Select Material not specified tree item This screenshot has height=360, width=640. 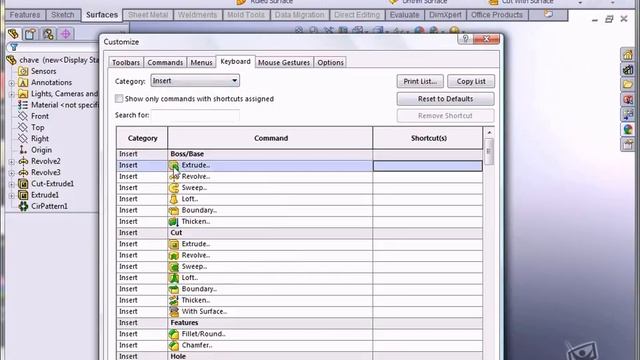pyautogui.click(x=65, y=105)
